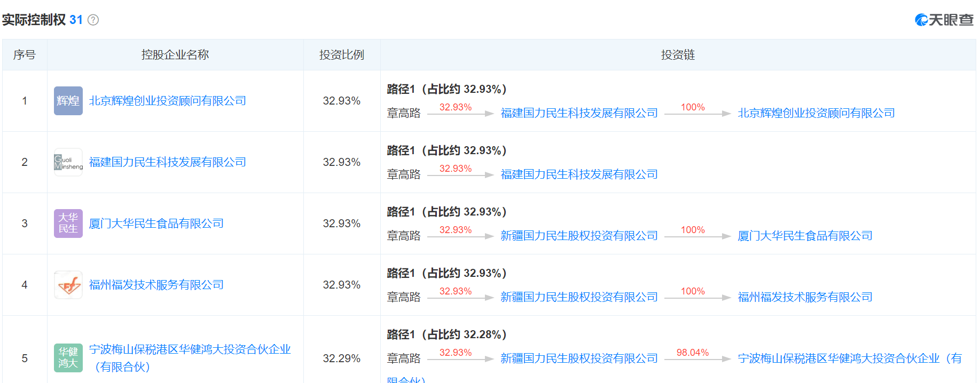Click the purple 大华民生 logo icon
Screen dimensions: 980x383
coord(68,224)
